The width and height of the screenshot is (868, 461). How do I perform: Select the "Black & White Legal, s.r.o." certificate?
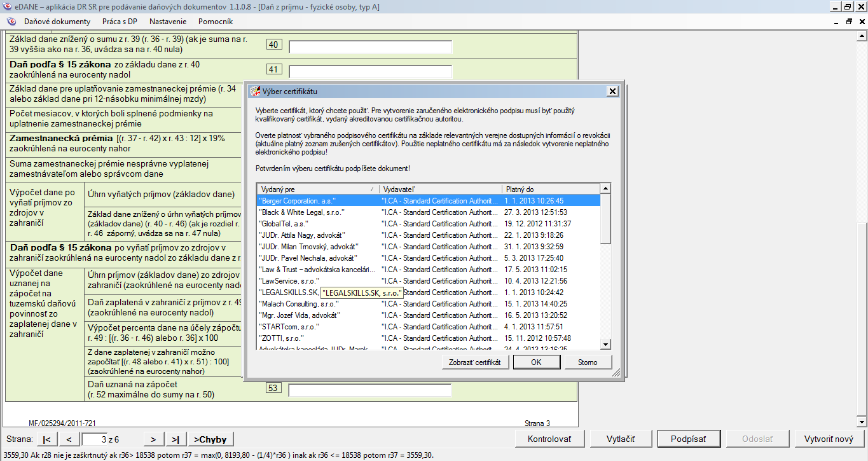coord(429,212)
